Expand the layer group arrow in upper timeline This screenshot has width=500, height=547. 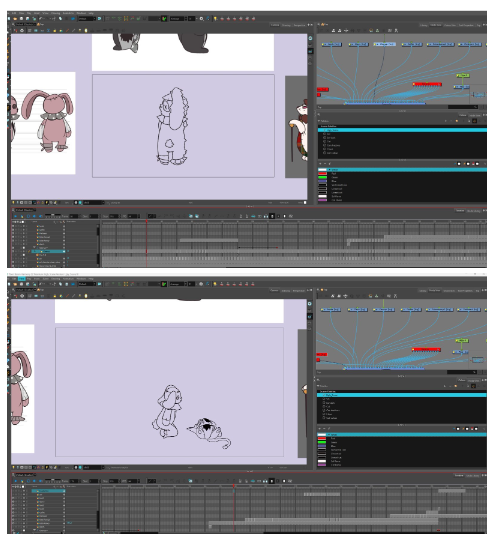click(34, 247)
